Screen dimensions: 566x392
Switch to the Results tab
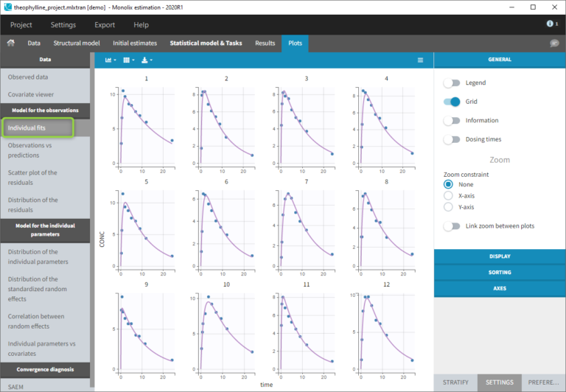click(x=265, y=43)
